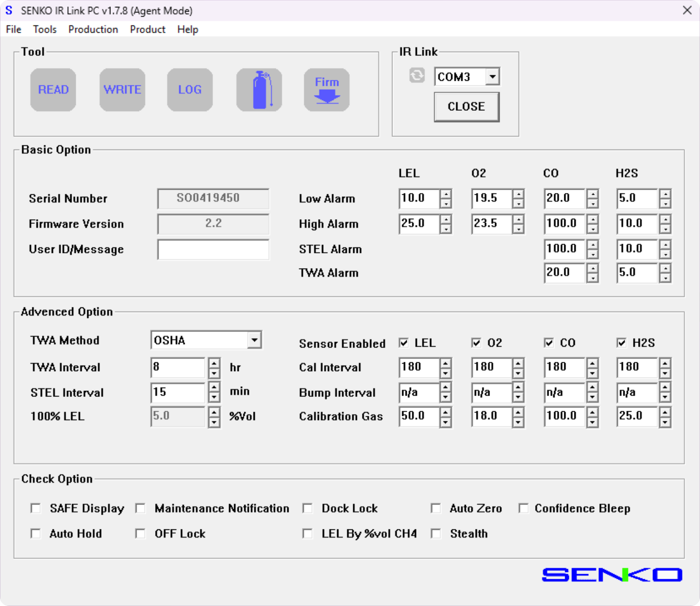Expand the COM3 port dropdown
This screenshot has height=606, width=700.
(x=493, y=77)
